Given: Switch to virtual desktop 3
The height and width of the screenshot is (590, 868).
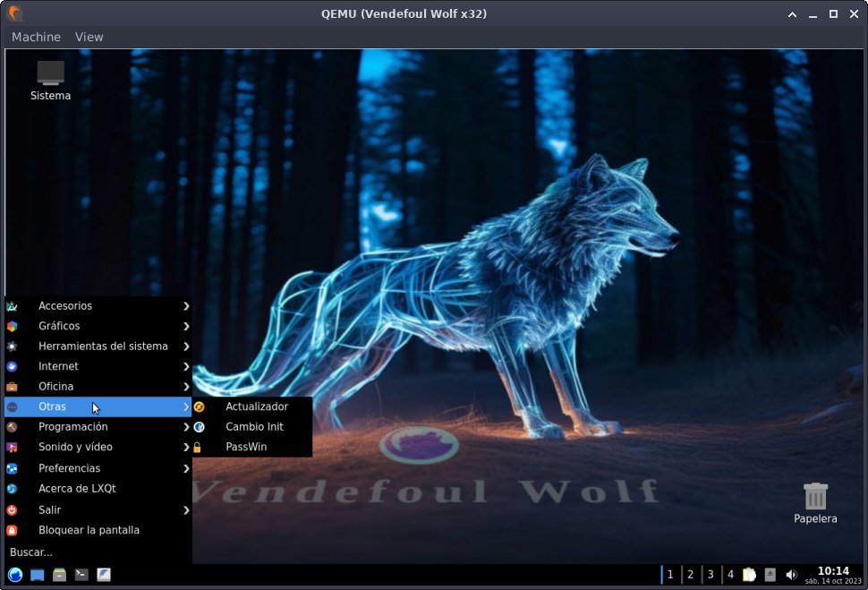Looking at the screenshot, I should click(x=711, y=575).
